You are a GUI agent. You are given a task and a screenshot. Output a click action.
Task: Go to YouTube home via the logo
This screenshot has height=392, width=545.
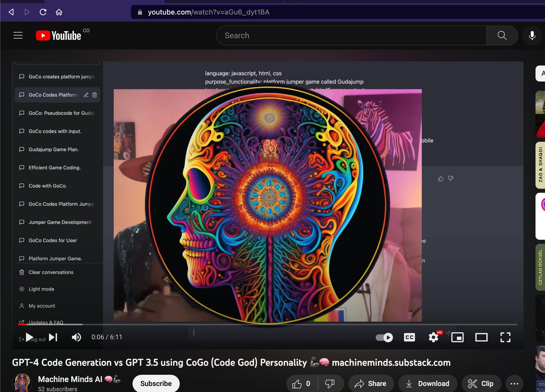pyautogui.click(x=59, y=35)
